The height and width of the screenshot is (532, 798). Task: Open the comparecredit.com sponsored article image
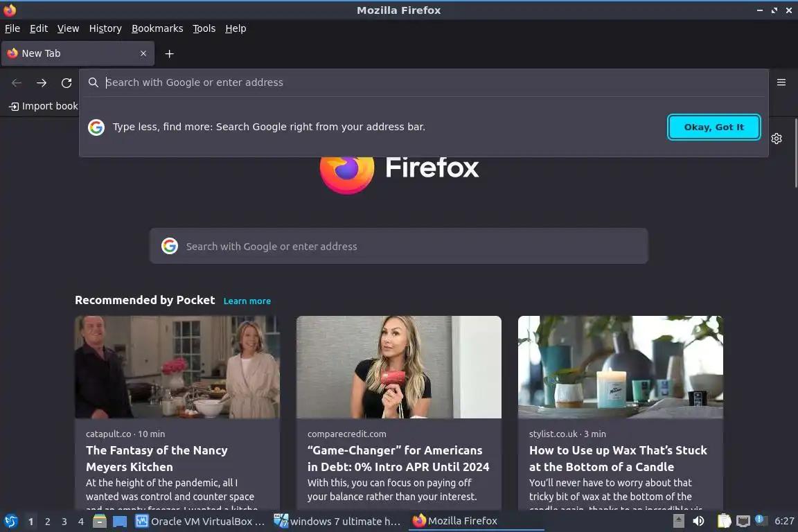click(x=398, y=367)
